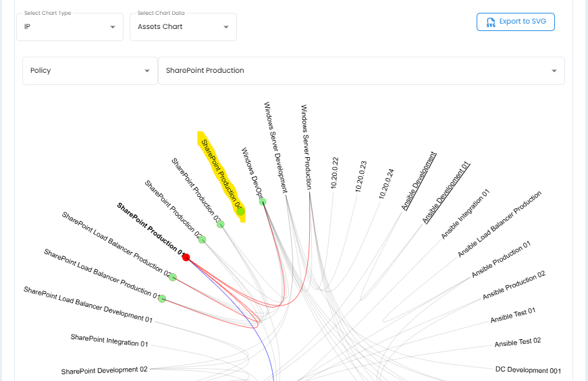Screen dimensions: 588x381
Task: Open the SharePoint Production value dropdown
Action: (360, 71)
